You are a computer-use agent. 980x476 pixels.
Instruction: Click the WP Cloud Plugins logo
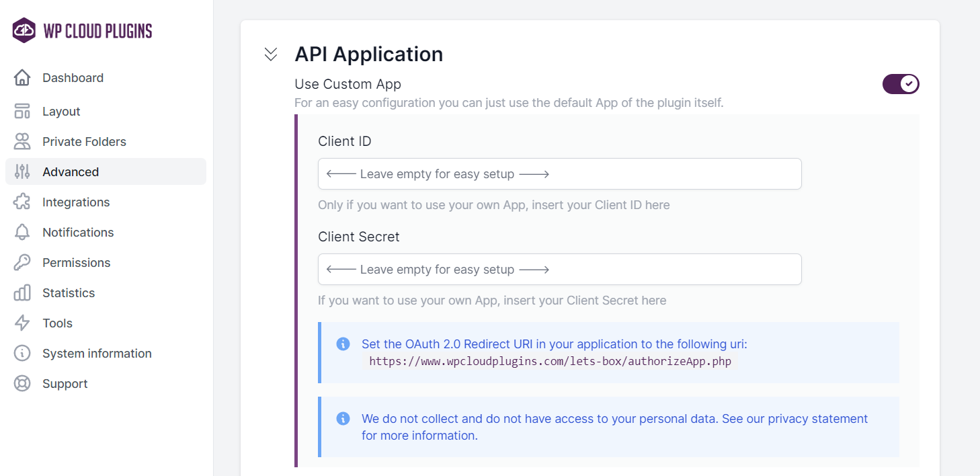click(x=82, y=30)
